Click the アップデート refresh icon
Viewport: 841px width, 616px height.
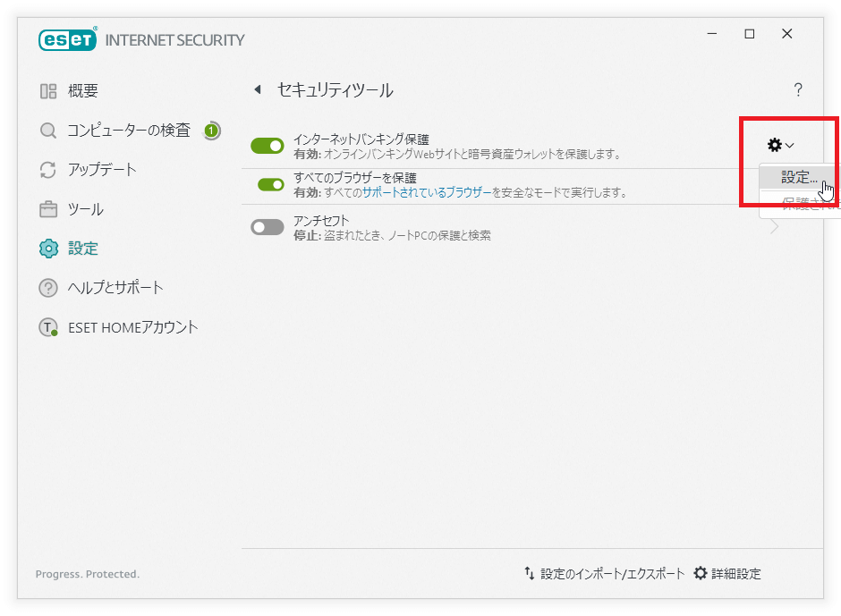48,170
